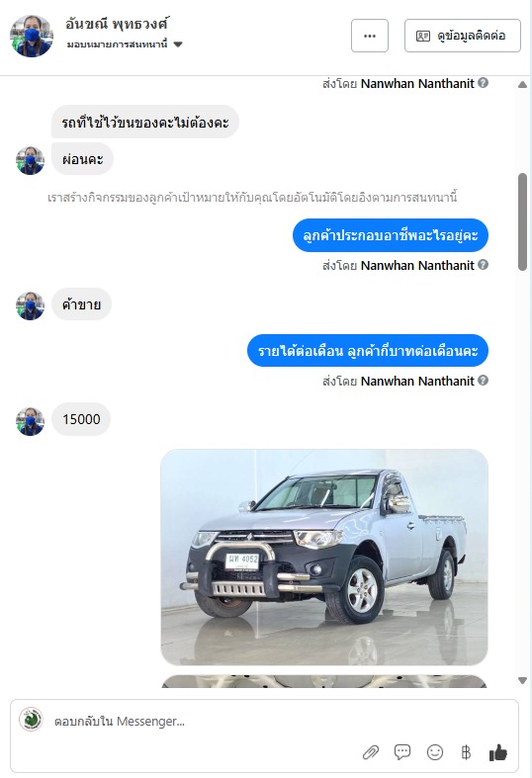The width and height of the screenshot is (532, 778).
Task: Click the paperclip attach file icon
Action: [370, 752]
